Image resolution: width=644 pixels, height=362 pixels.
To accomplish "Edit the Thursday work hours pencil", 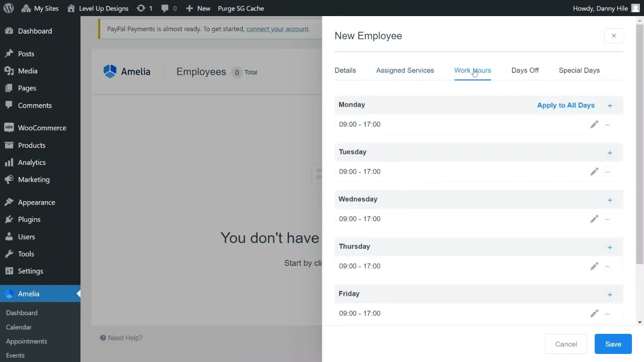I will coord(594,266).
